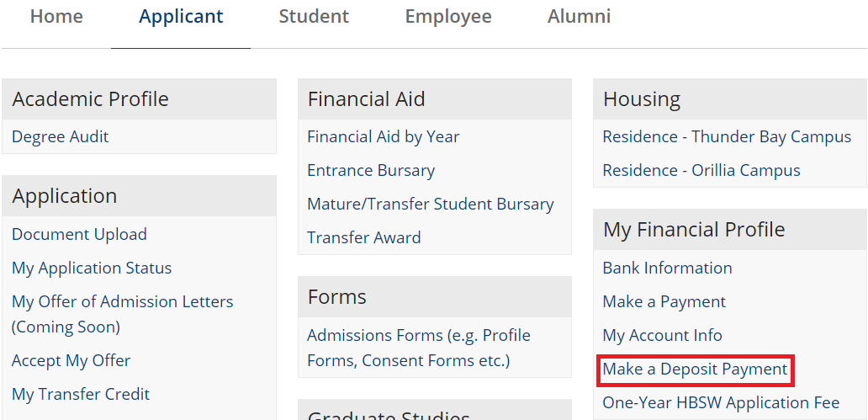Open Residence - Thunder Bay Campus

point(727,136)
